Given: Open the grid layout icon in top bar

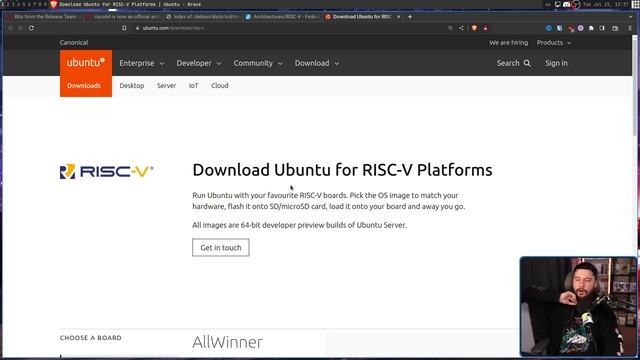Looking at the screenshot, I should click(636, 4).
